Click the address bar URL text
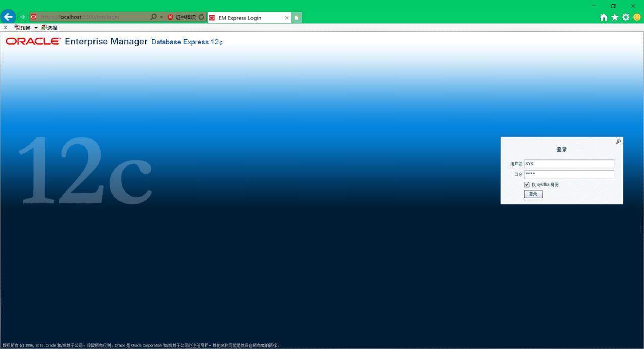 coord(80,17)
